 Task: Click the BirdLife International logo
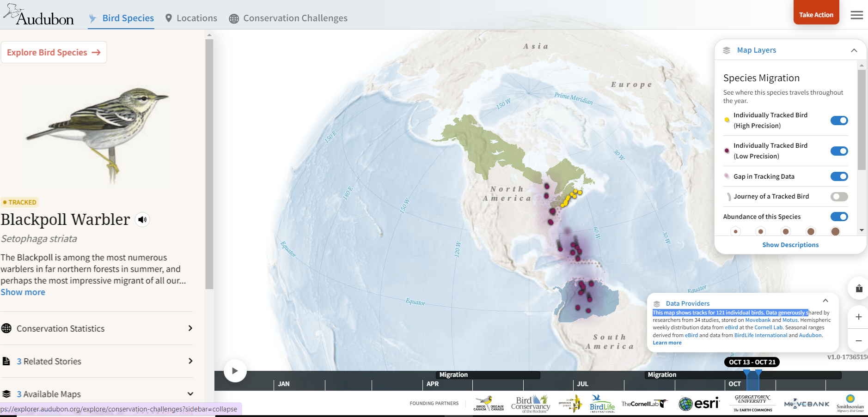click(x=602, y=404)
